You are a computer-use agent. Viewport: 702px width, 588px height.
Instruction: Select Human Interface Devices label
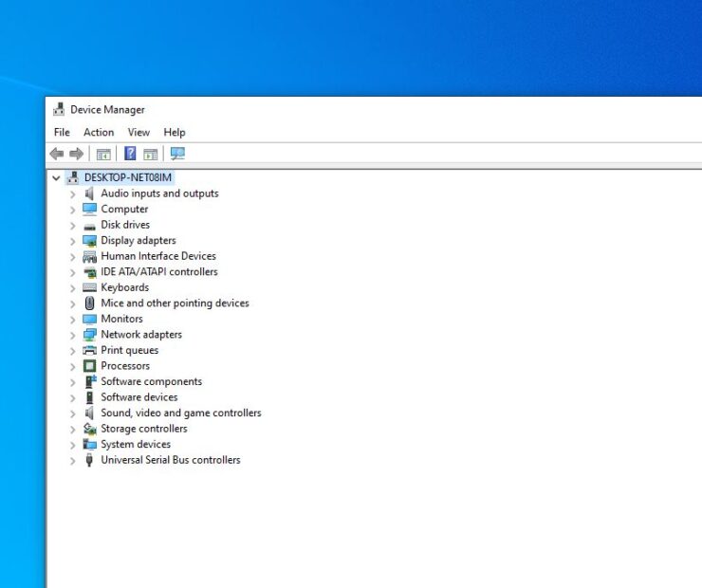(158, 256)
